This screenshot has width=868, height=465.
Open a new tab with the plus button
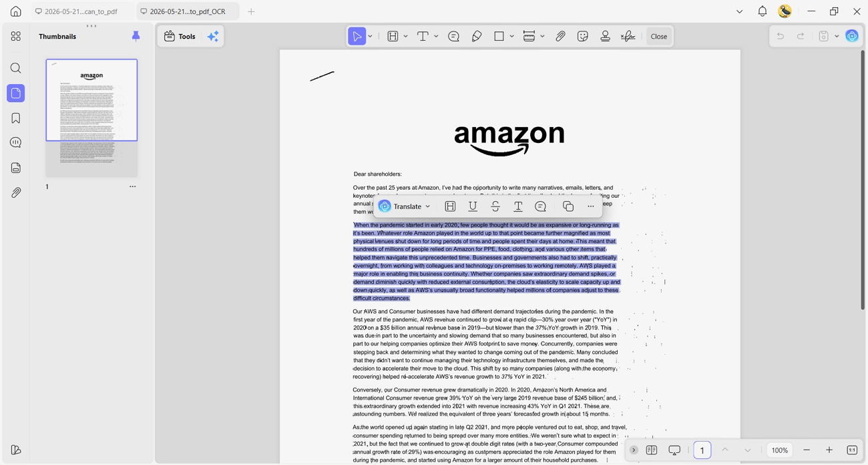point(251,11)
